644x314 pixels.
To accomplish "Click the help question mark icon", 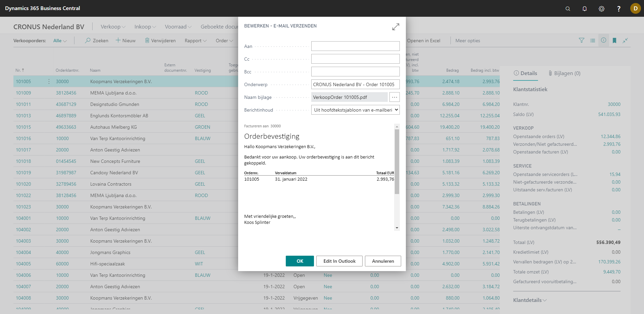I will tap(619, 9).
